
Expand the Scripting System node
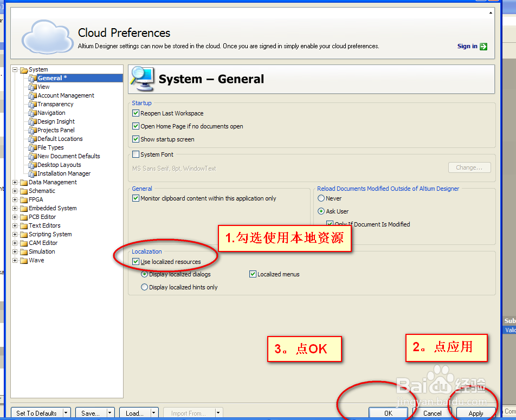(15, 234)
